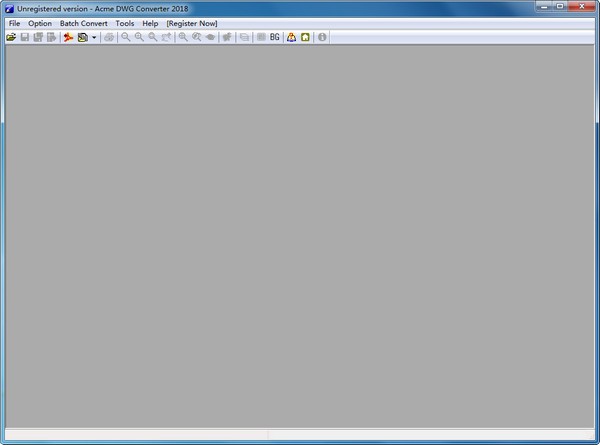Image resolution: width=600 pixels, height=445 pixels.
Task: Click the printer icon in toolbar
Action: pyautogui.click(x=109, y=37)
